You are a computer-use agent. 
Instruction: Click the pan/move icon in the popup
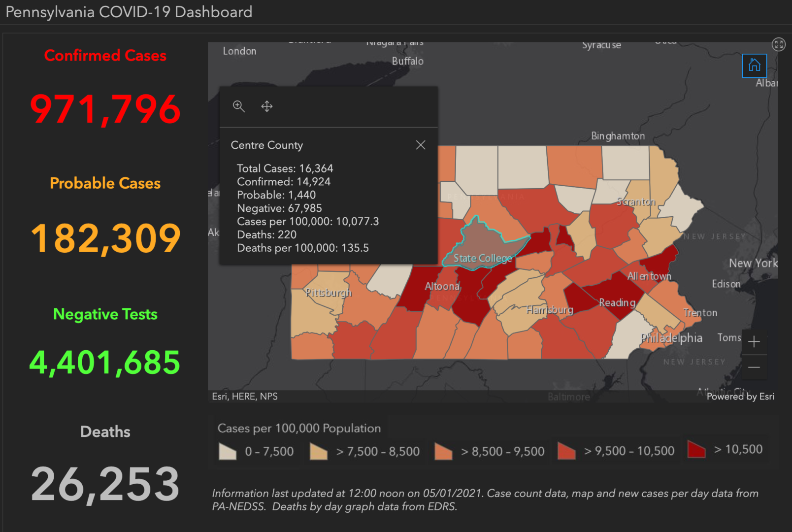click(267, 106)
